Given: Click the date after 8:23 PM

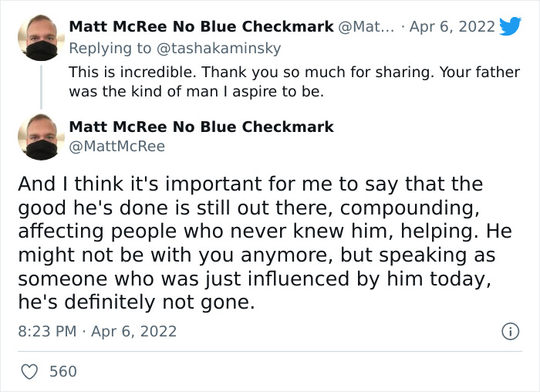Looking at the screenshot, I should click(x=134, y=331).
